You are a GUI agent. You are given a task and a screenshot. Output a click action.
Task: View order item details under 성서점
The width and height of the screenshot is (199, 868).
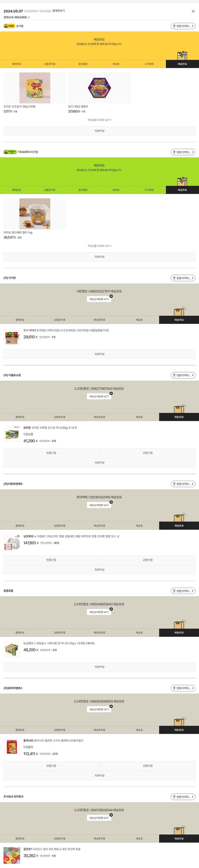(x=99, y=120)
